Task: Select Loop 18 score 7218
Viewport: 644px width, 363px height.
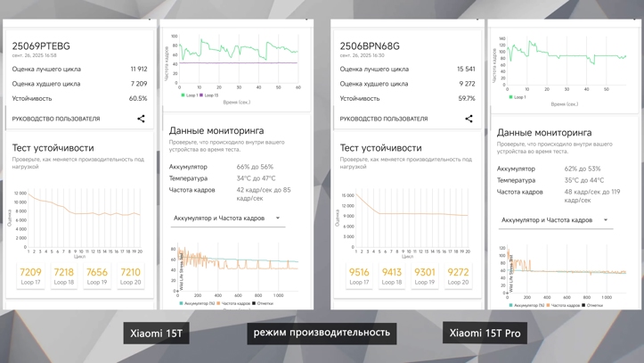Action: click(63, 276)
